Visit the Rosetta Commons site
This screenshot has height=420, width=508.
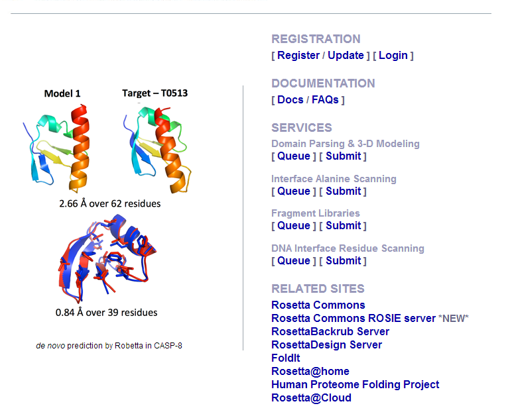click(x=318, y=305)
